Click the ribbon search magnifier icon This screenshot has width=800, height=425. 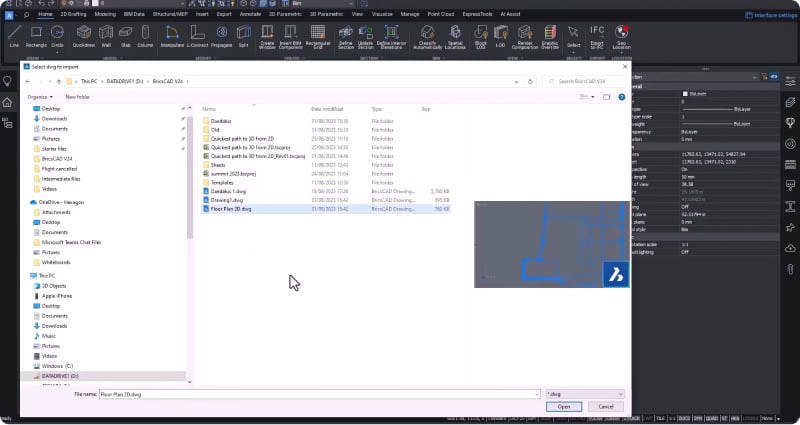pyautogui.click(x=27, y=15)
